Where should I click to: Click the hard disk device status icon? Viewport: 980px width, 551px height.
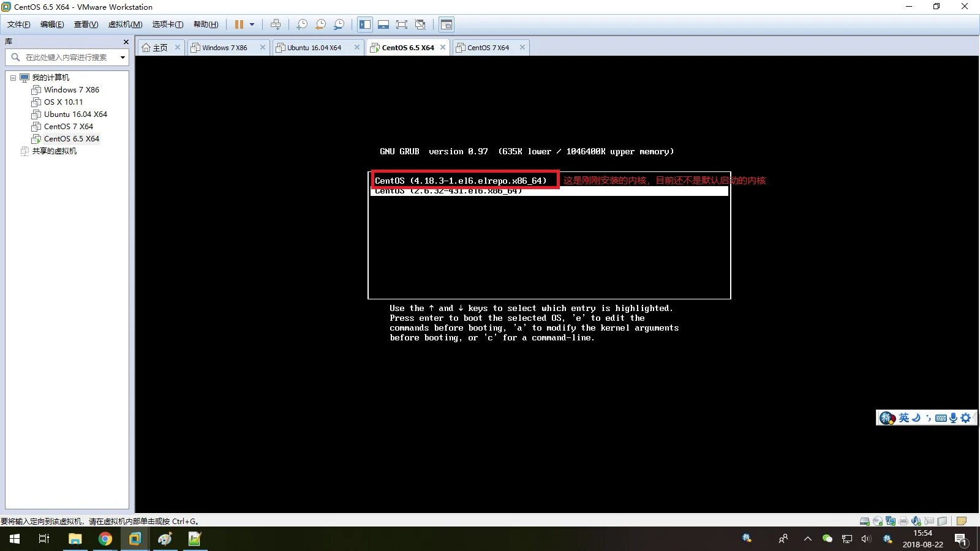click(865, 521)
